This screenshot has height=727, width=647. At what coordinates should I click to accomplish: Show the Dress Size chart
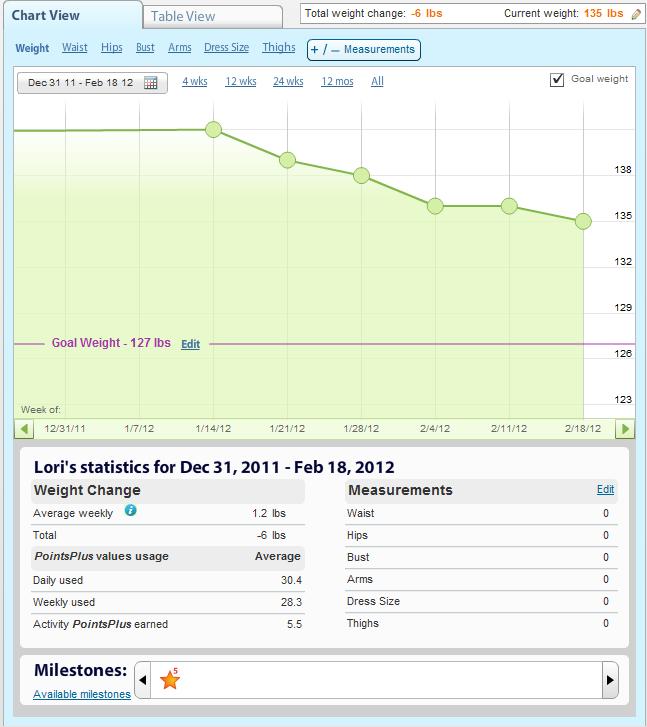tap(226, 48)
